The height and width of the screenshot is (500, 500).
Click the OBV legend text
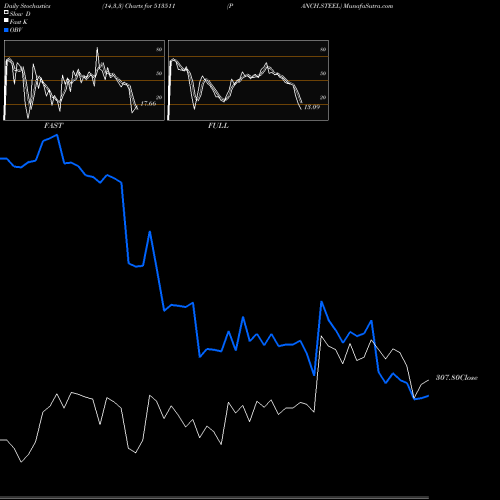(16, 30)
